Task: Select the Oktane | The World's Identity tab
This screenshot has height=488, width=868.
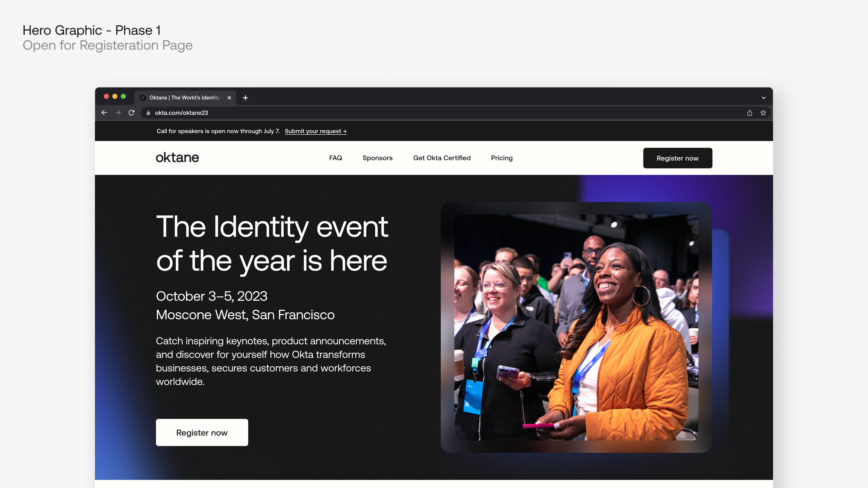Action: (185, 98)
